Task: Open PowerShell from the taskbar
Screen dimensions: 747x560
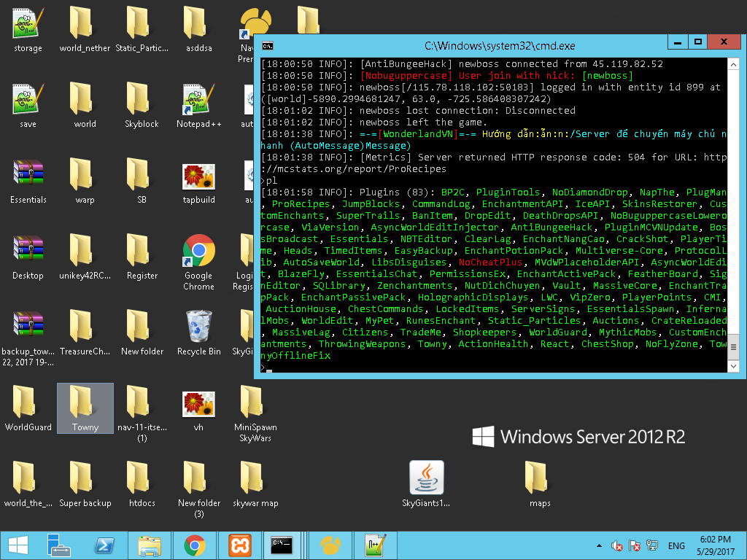Action: pyautogui.click(x=104, y=545)
